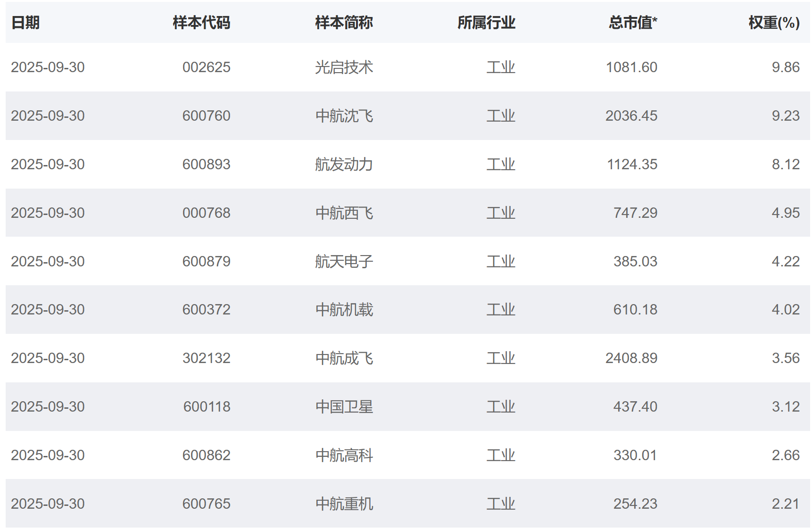Click sample code 600862
The image size is (812, 529).
206,455
